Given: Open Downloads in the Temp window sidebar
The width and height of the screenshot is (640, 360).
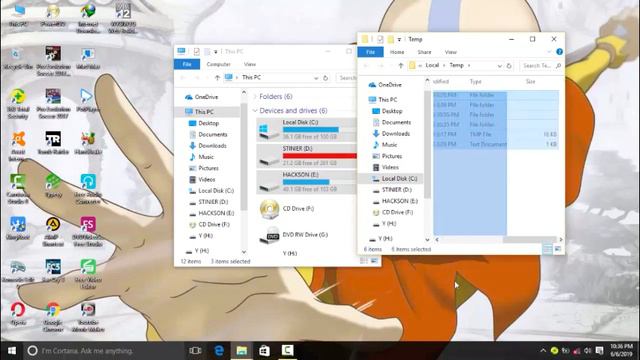Looking at the screenshot, I should point(391,133).
